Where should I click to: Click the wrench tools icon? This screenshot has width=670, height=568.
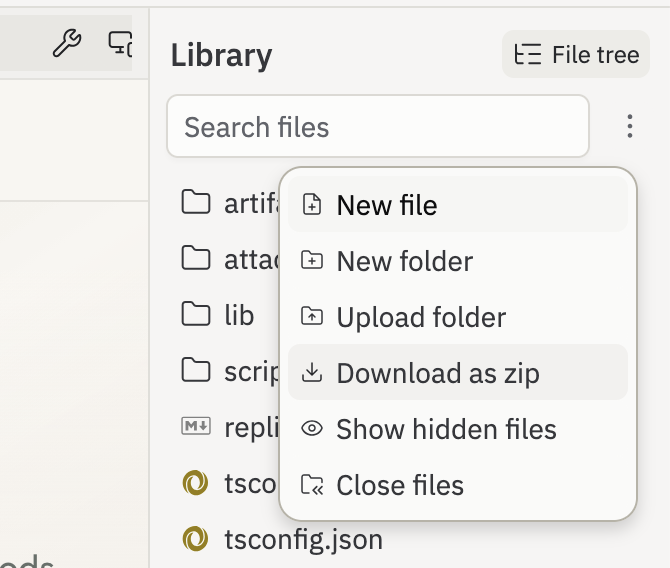tap(67, 43)
